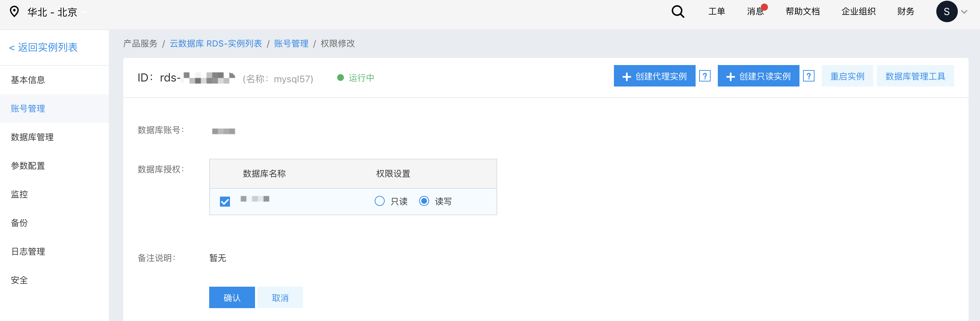Click 创建代理实例 button
The width and height of the screenshot is (980, 321).
click(x=654, y=76)
